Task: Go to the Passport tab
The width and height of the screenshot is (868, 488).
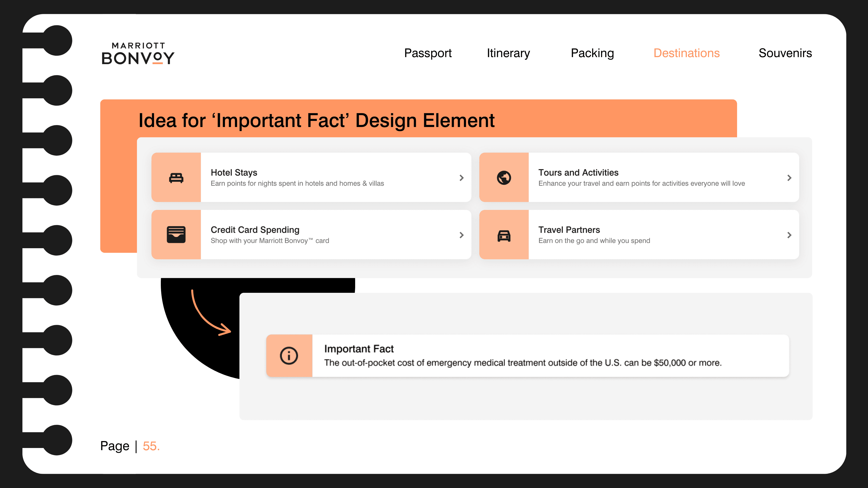Action: click(x=427, y=53)
